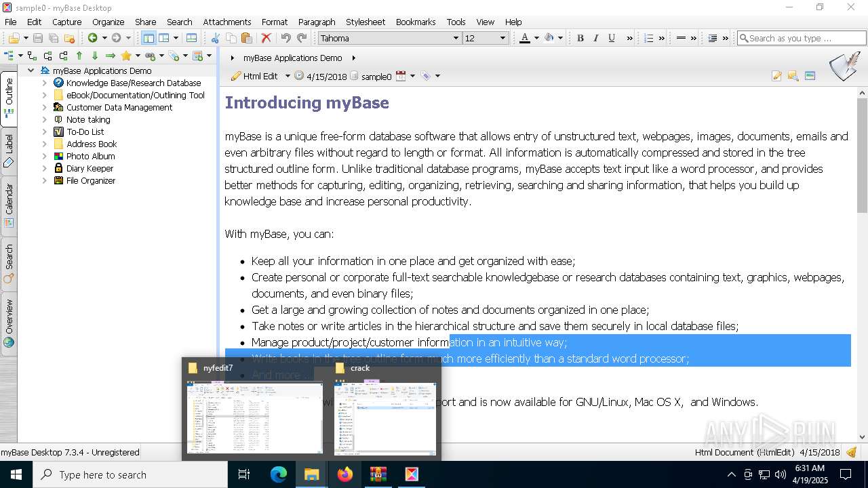
Task: Click the find in note icon
Action: (x=793, y=76)
